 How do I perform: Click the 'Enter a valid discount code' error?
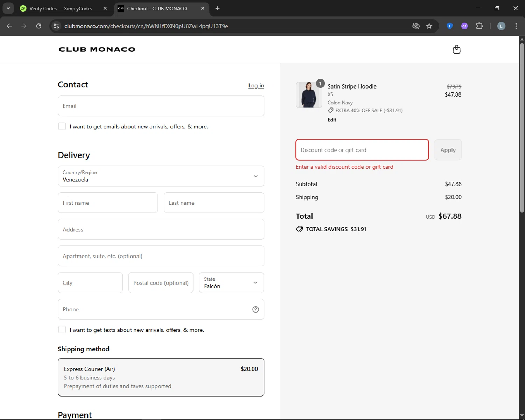tap(344, 167)
